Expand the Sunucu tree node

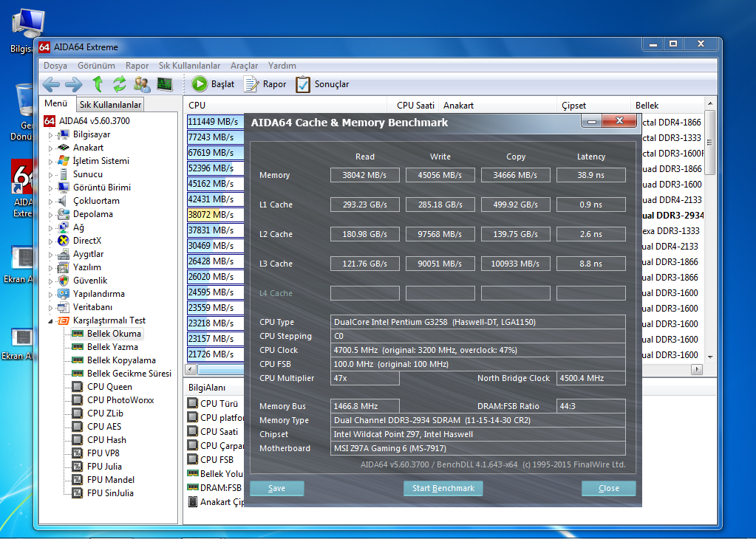tap(50, 175)
